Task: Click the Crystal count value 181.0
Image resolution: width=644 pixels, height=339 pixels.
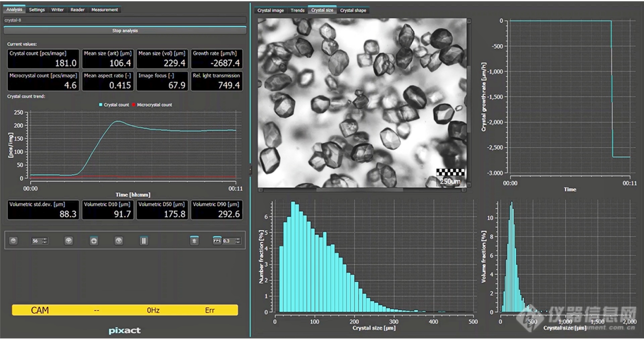Action: click(66, 63)
